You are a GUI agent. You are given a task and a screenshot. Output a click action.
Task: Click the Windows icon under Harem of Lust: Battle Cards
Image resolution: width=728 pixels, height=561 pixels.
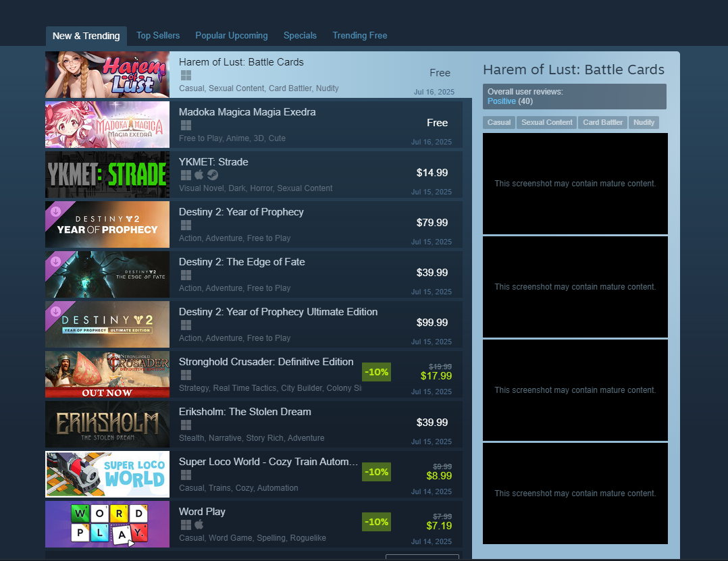186,75
